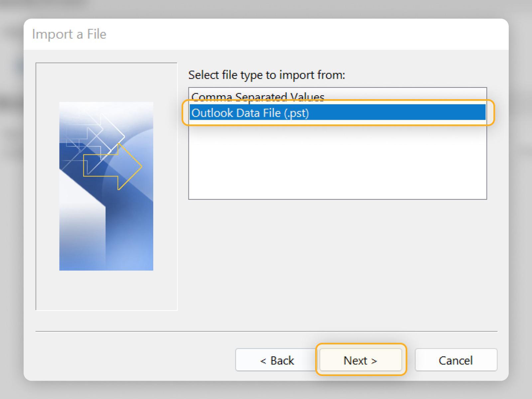
Task: Click the circled Next control
Action: (360, 360)
